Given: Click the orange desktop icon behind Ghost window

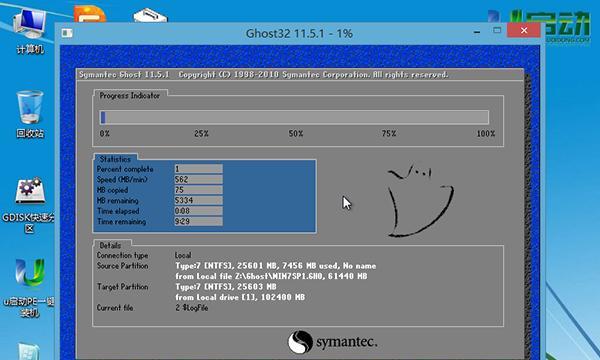Looking at the screenshot, I should coord(90,14).
